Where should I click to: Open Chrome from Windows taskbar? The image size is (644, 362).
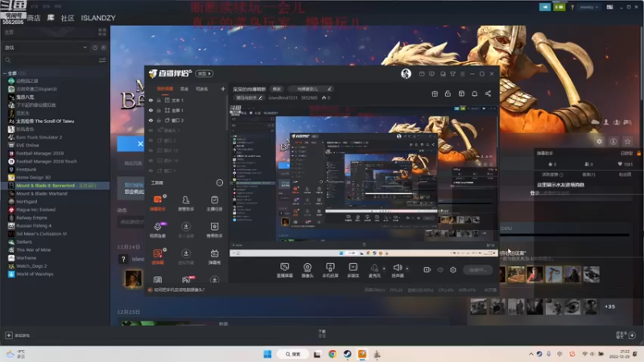(332, 354)
